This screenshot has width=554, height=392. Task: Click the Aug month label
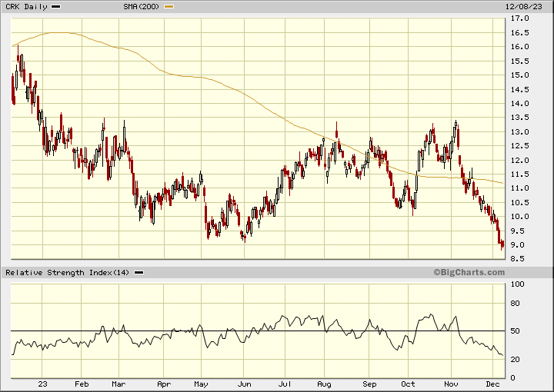(x=325, y=384)
